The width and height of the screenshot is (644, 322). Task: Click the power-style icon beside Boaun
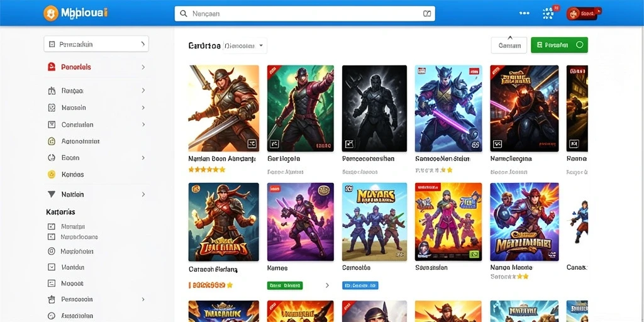click(52, 158)
